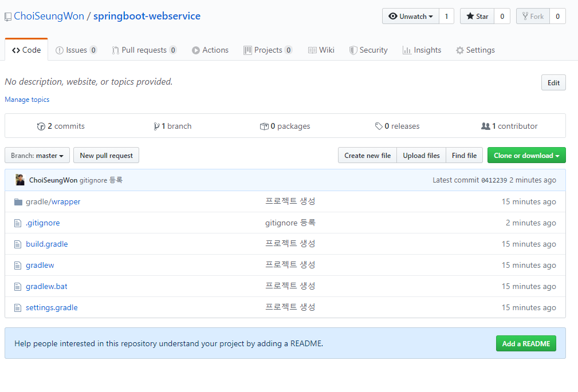Star this repository
This screenshot has width=578, height=392.
477,16
